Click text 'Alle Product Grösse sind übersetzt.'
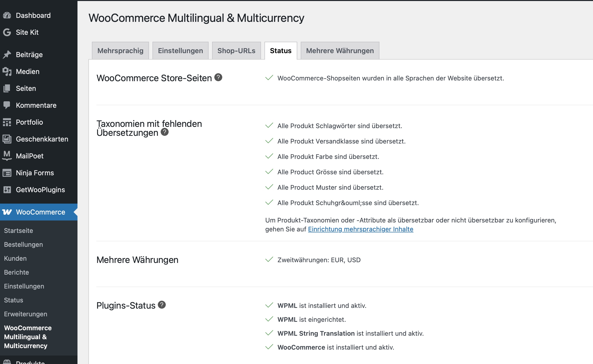This screenshot has height=364, width=593. 331,172
